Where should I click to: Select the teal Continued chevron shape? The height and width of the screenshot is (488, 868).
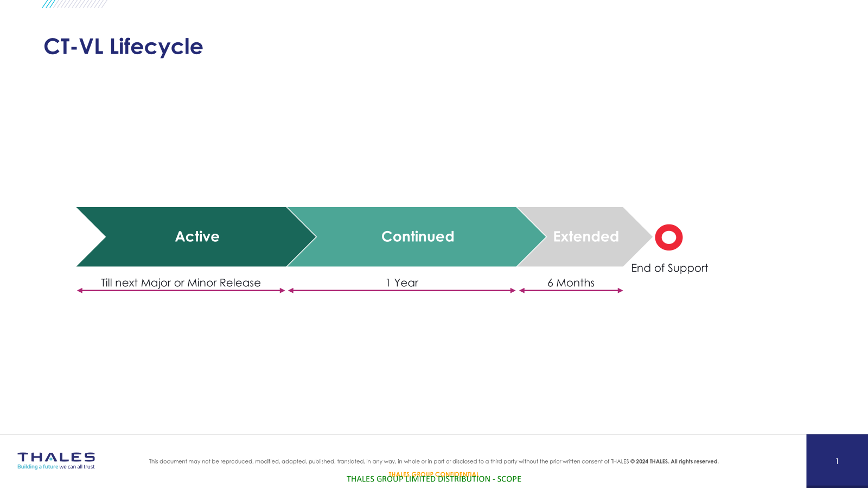click(x=417, y=237)
